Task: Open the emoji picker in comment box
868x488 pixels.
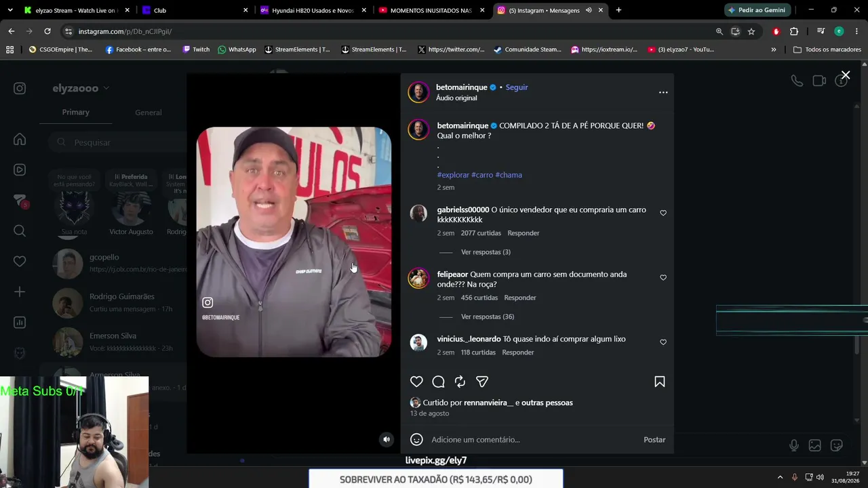Action: [x=416, y=439]
